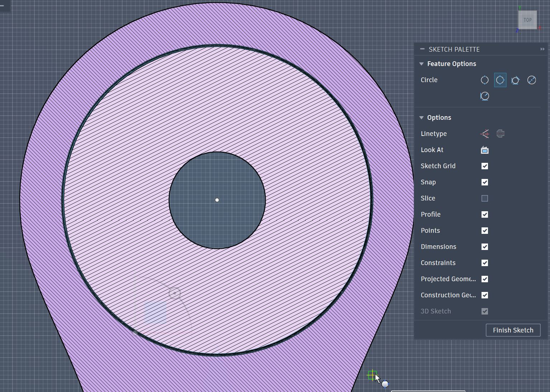This screenshot has height=392, width=550.
Task: Pick the 3-Point Circle with tangent icon
Action: pyautogui.click(x=516, y=80)
